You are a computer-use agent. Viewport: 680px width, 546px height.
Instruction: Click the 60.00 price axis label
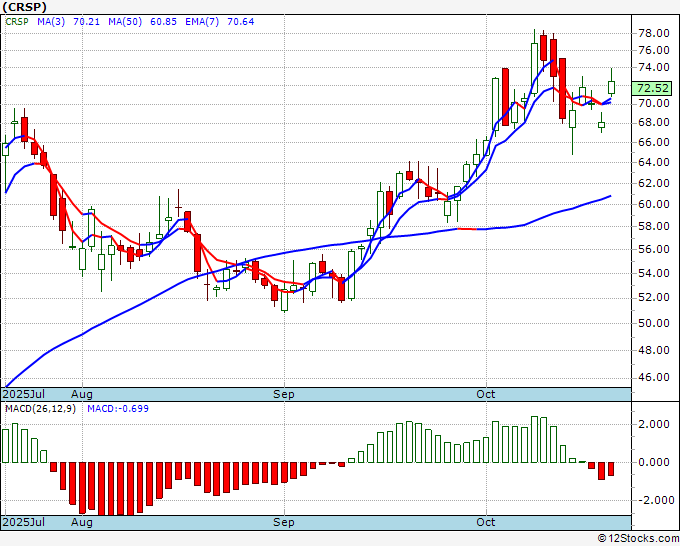(654, 204)
